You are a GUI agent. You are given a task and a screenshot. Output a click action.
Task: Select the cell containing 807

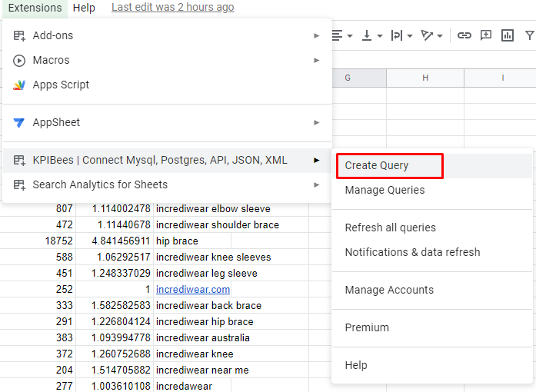click(38, 208)
